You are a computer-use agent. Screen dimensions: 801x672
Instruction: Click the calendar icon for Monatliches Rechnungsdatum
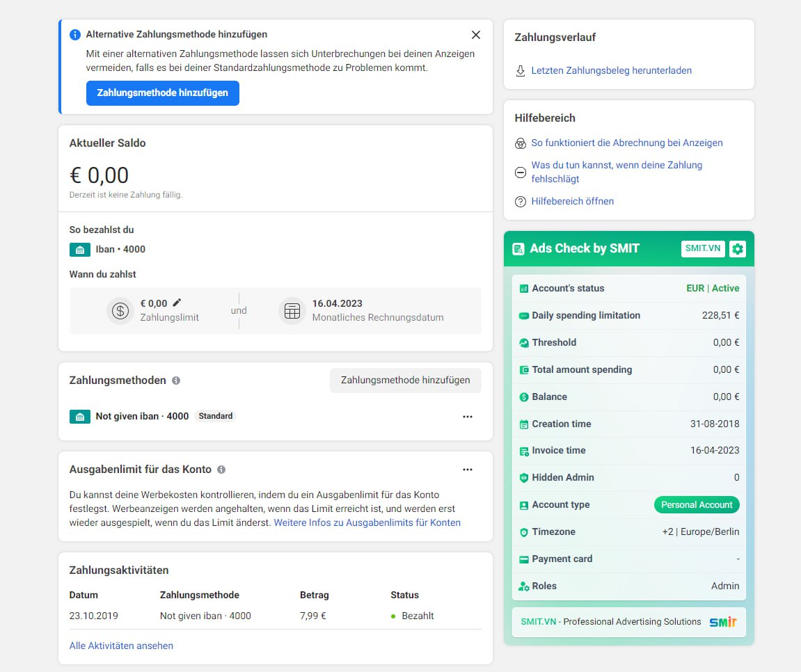coord(292,311)
